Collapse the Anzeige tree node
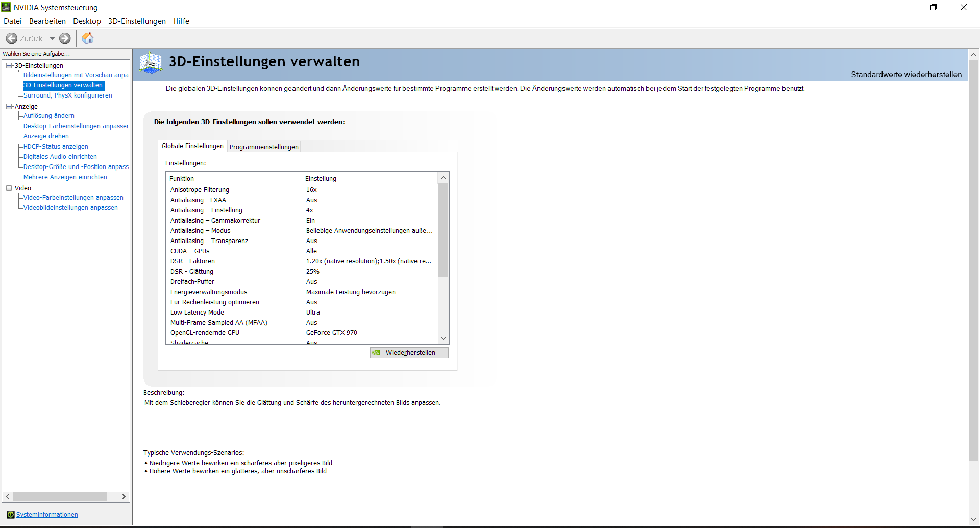The height and width of the screenshot is (528, 980). 9,107
